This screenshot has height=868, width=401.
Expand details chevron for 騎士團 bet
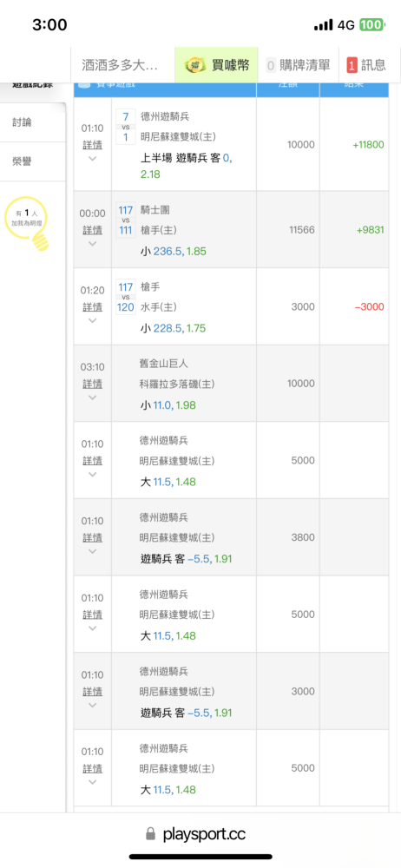[93, 244]
